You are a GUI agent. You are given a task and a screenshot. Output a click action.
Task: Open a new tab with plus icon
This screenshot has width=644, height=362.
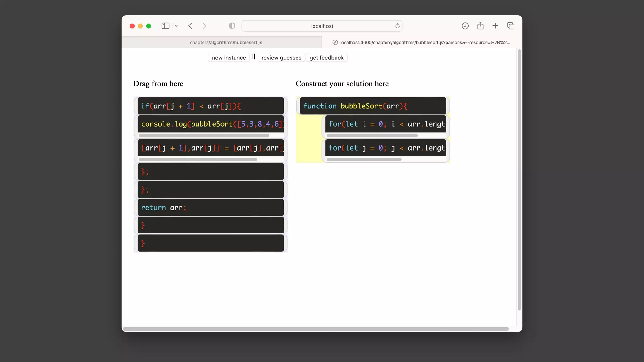[495, 26]
